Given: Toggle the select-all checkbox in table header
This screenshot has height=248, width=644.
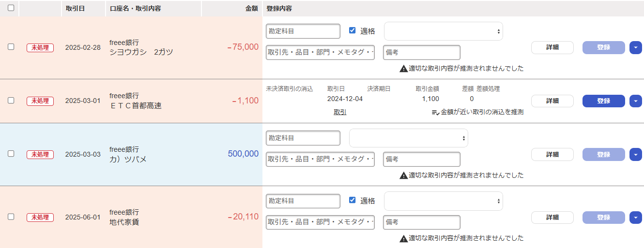Looking at the screenshot, I should 11,8.
